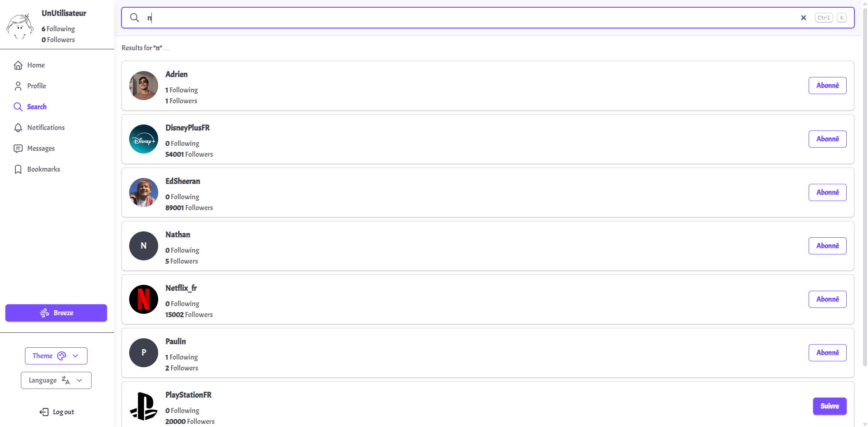Expand the Theme dropdown
This screenshot has width=868, height=427.
(x=56, y=356)
